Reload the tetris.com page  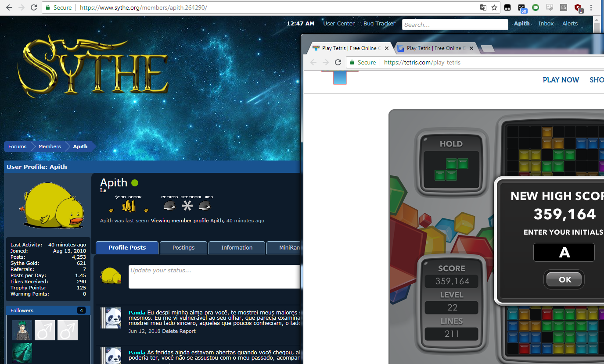338,62
